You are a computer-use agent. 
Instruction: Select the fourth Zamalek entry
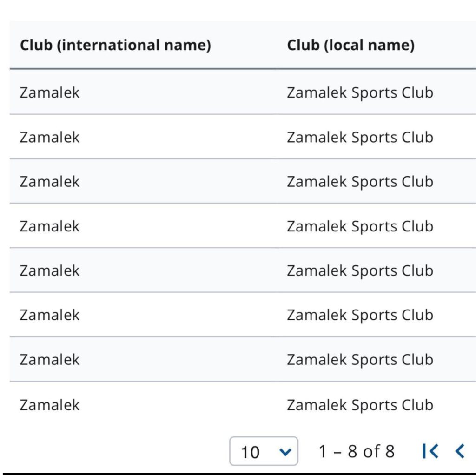[49, 226]
